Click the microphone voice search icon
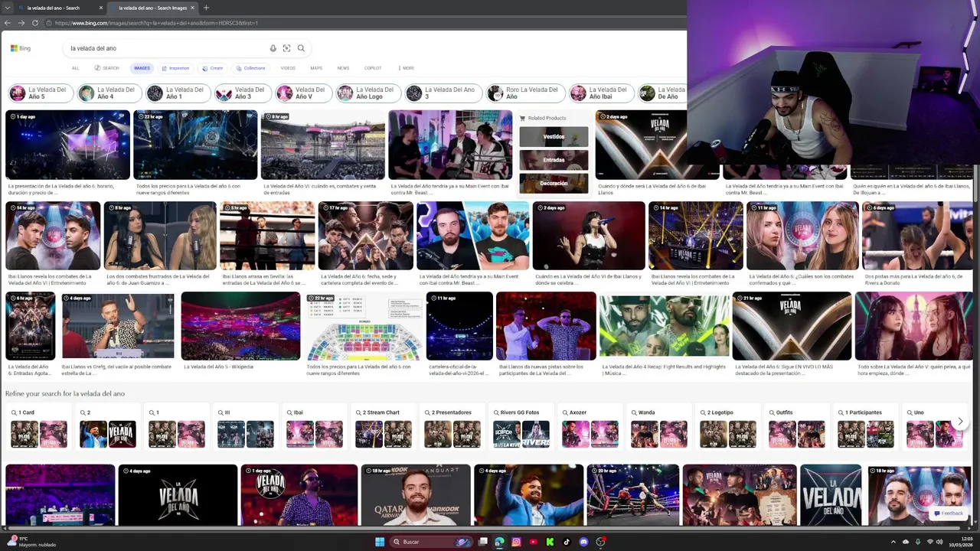This screenshot has height=551, width=980. [273, 48]
